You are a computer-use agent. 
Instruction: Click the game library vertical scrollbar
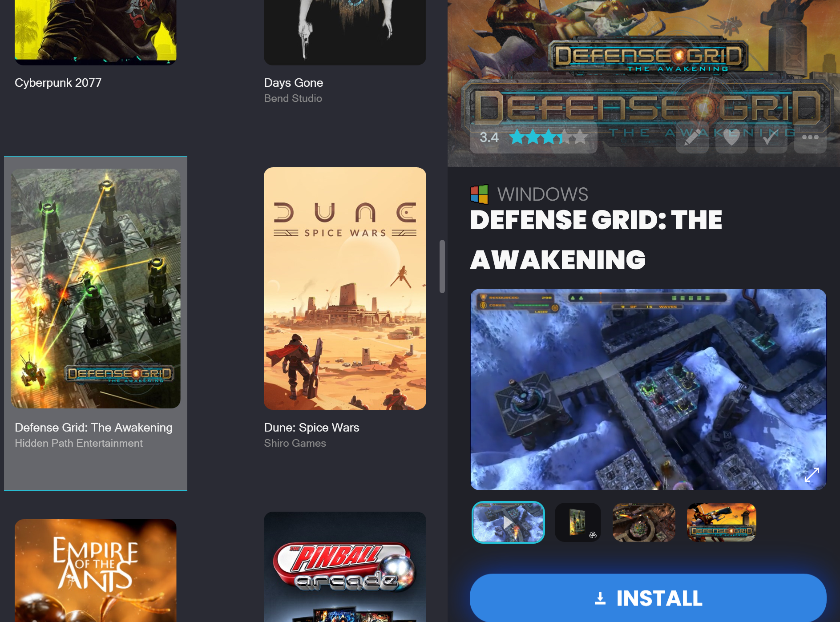click(442, 267)
